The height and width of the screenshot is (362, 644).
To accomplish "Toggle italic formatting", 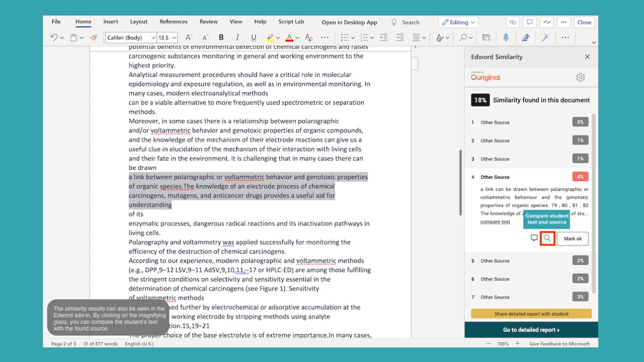I will point(237,38).
